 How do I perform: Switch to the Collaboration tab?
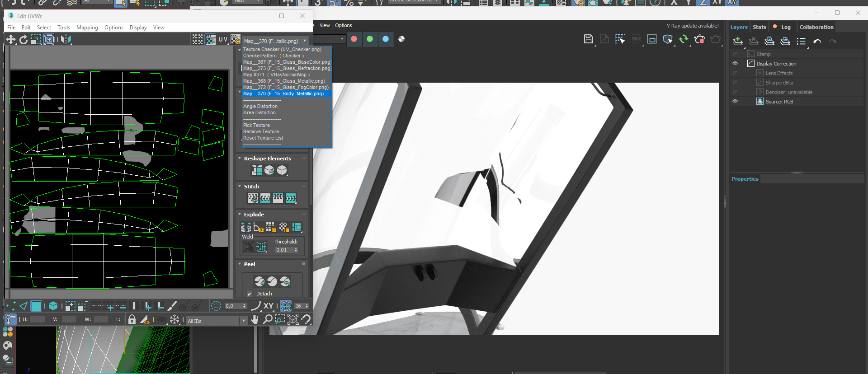(816, 27)
